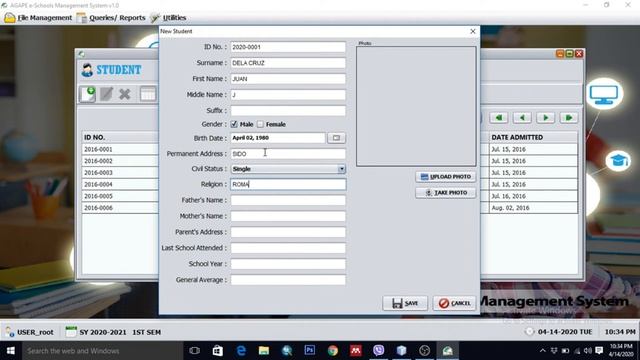This screenshot has height=360, width=640.
Task: Click the Cancel button
Action: (x=454, y=303)
